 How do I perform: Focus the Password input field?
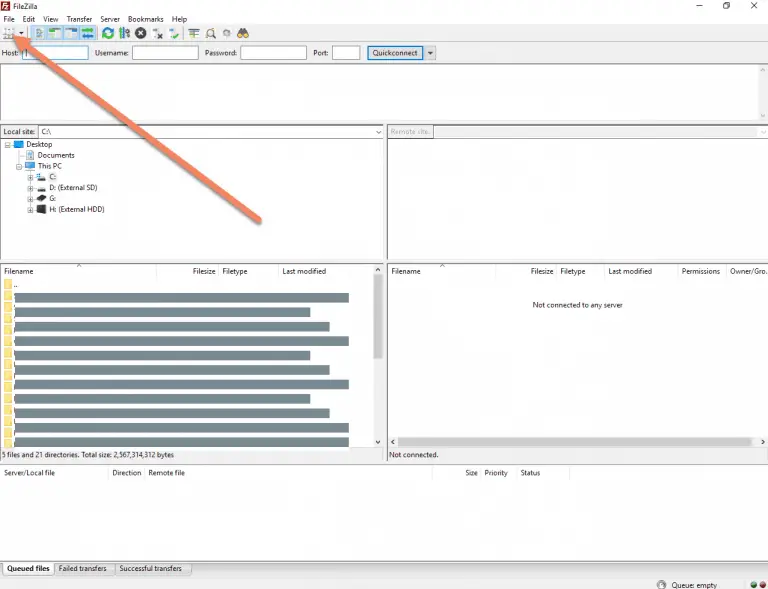point(273,53)
